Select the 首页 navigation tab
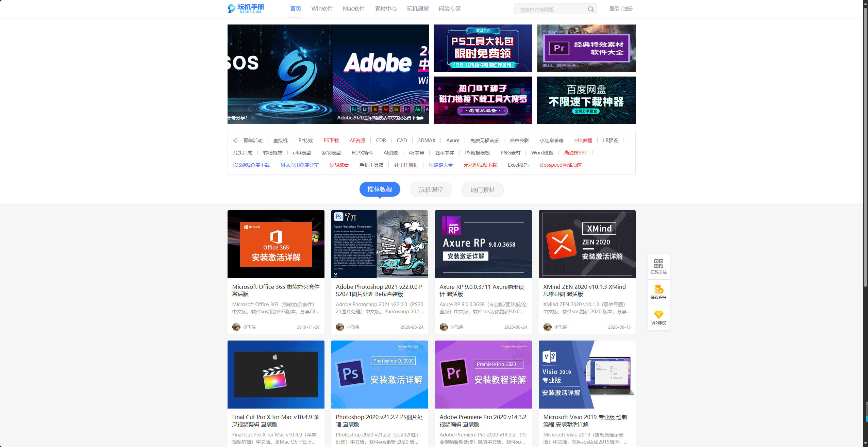The image size is (868, 447). [296, 9]
